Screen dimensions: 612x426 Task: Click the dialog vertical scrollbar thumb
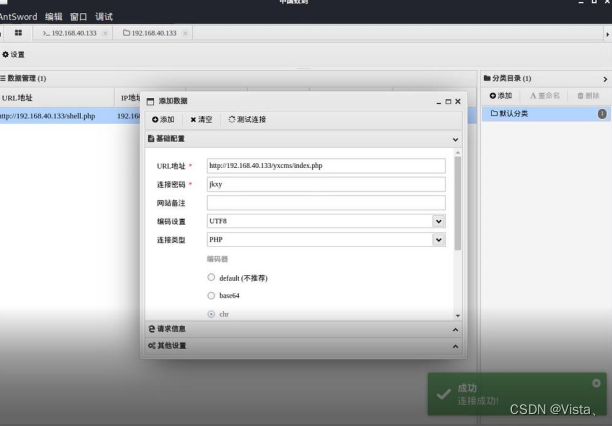[x=458, y=203]
